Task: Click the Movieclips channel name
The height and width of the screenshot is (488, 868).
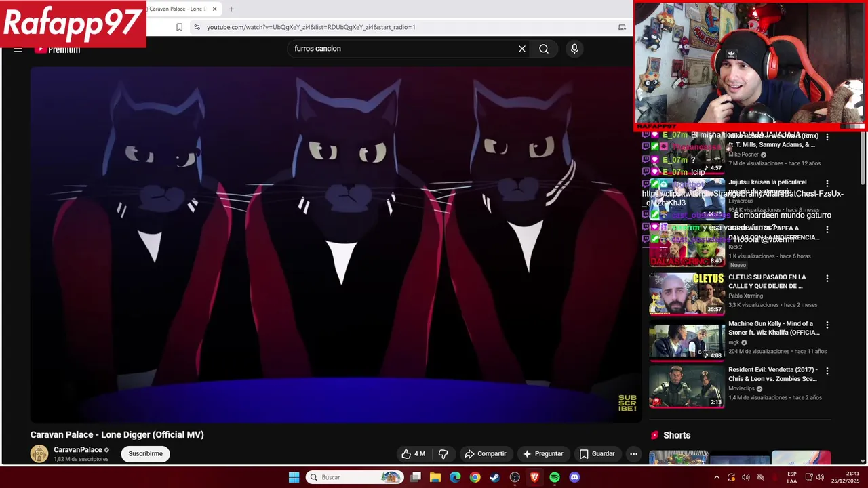Action: (742, 389)
